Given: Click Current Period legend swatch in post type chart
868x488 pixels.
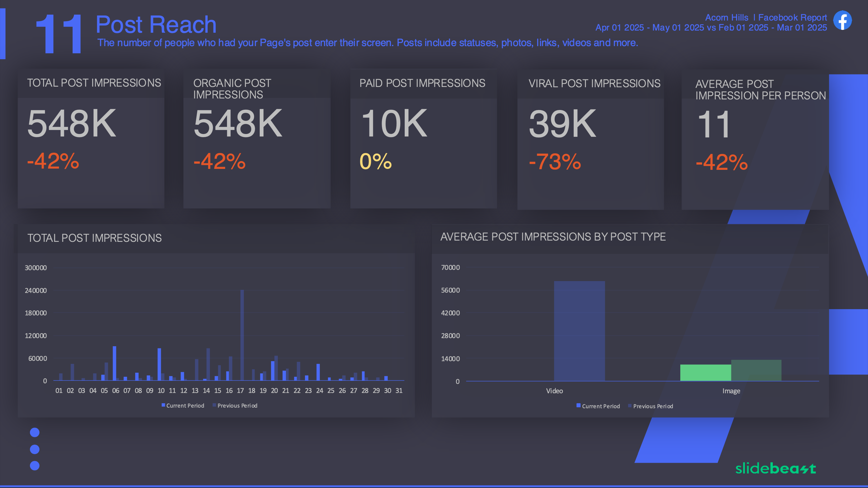Looking at the screenshot, I should pyautogui.click(x=579, y=405).
